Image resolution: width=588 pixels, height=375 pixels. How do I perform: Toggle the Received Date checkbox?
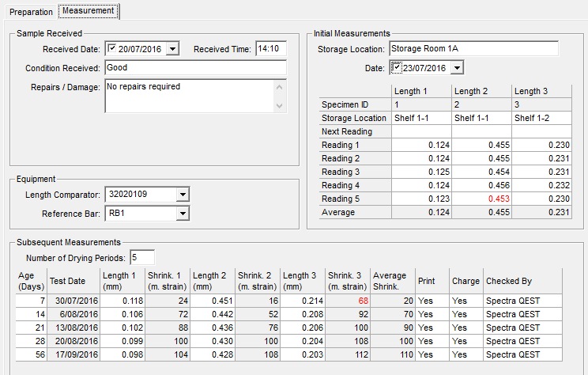click(111, 49)
